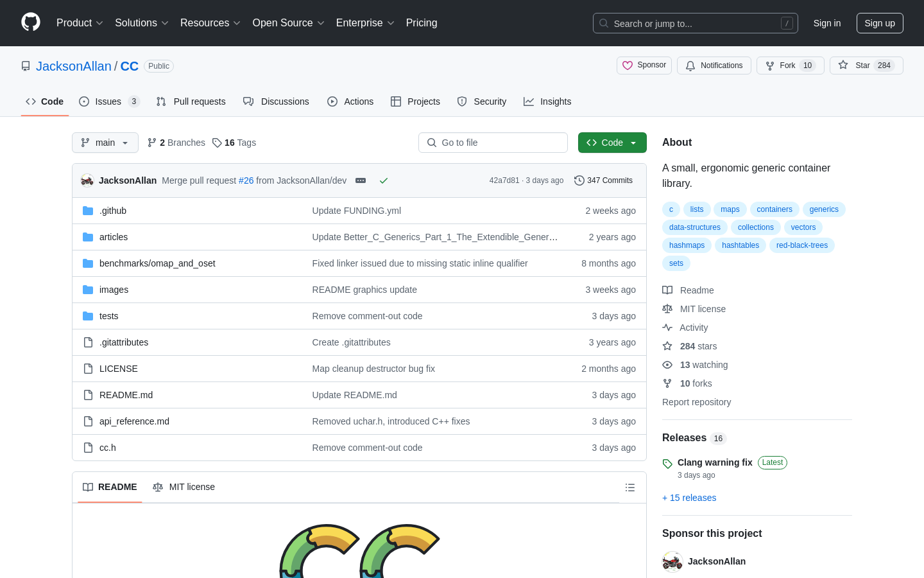View the 16 Tags
This screenshot has height=578, width=924.
pyautogui.click(x=234, y=143)
